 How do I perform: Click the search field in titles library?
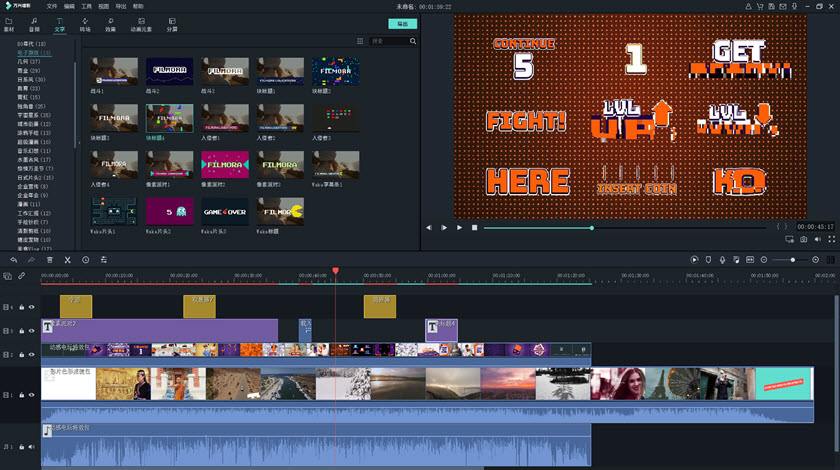pyautogui.click(x=390, y=41)
